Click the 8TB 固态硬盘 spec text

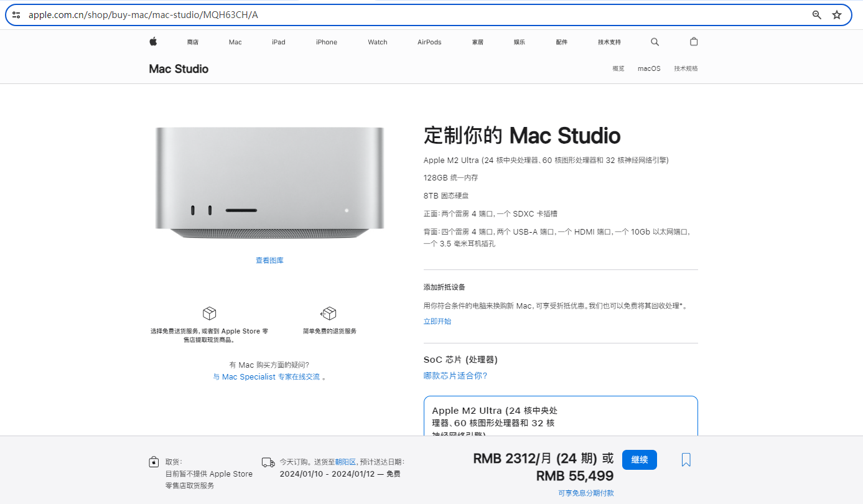[446, 196]
